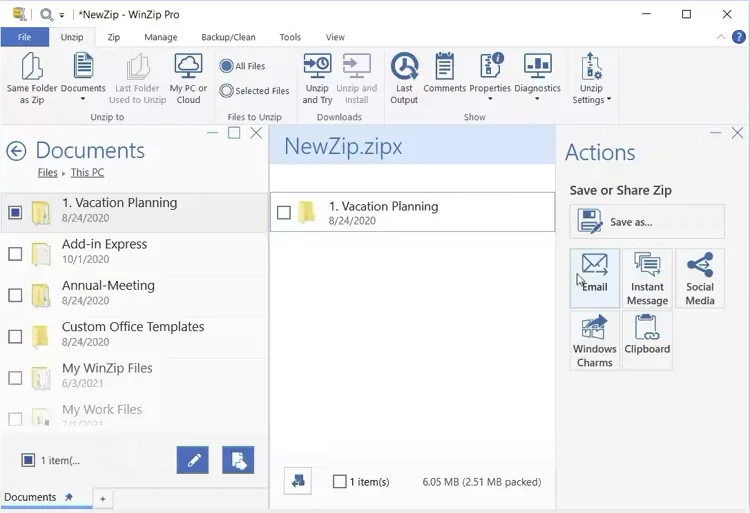Switch to the Unzip tab
This screenshot has width=750, height=513.
pyautogui.click(x=72, y=37)
